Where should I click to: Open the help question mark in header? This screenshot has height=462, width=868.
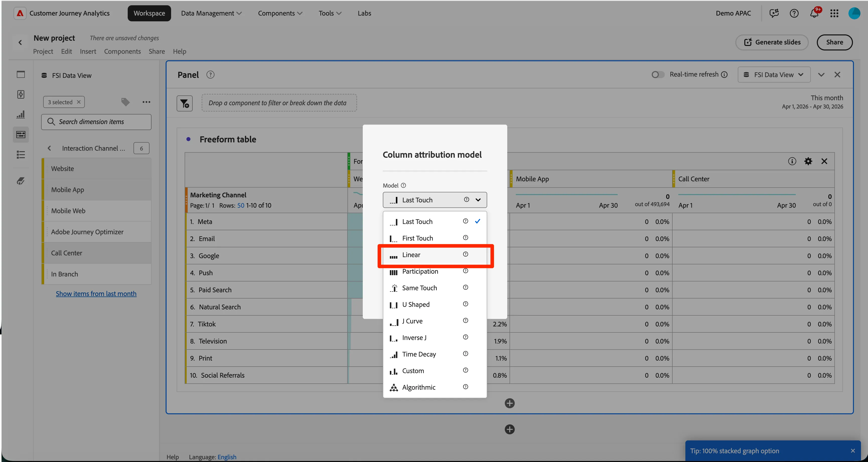pyautogui.click(x=794, y=14)
